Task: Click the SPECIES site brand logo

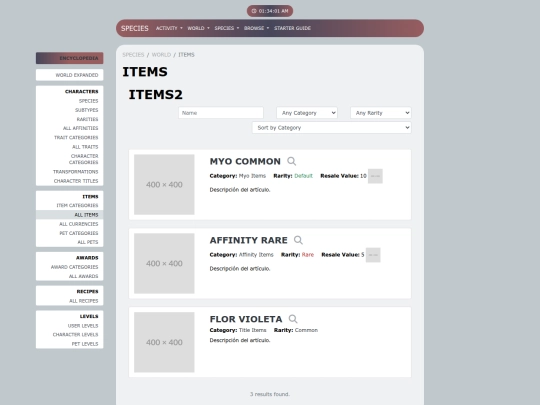Action: tap(135, 28)
